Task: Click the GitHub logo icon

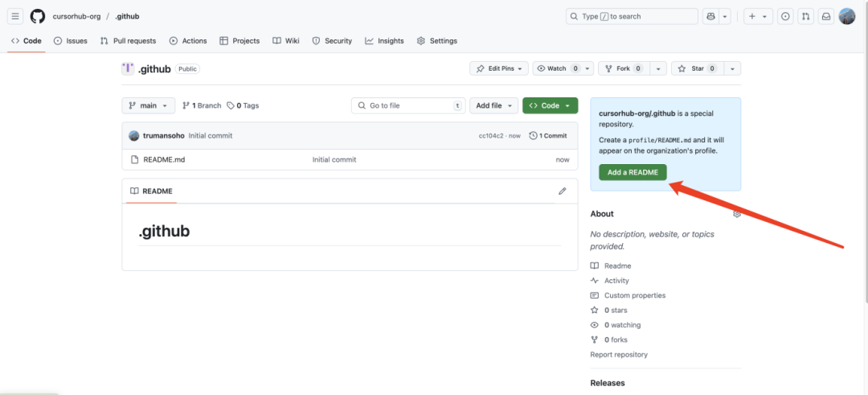Action: point(38,16)
